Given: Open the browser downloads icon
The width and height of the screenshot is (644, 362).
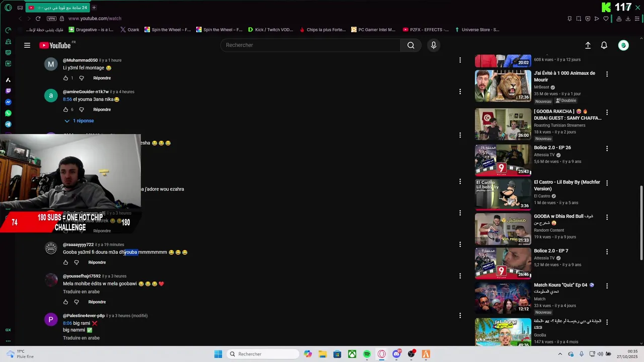Looking at the screenshot, I should pyautogui.click(x=628, y=19).
